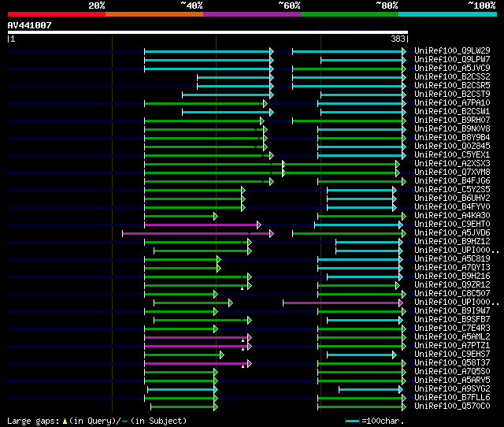Select the UniRef100_C5Y2S5 label
The height and width of the screenshot is (427, 504).
tap(452, 189)
